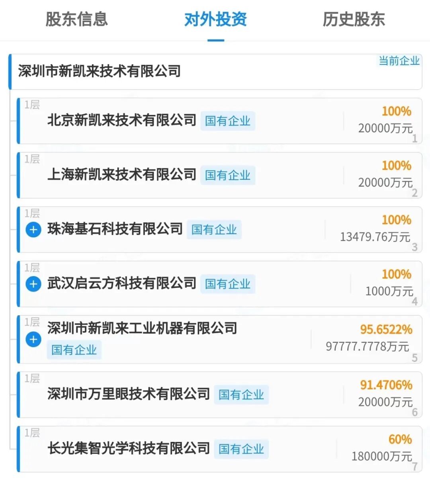The image size is (430, 504).
Task: Open 长光集智光学科技有限公司 company link
Action: click(x=128, y=449)
